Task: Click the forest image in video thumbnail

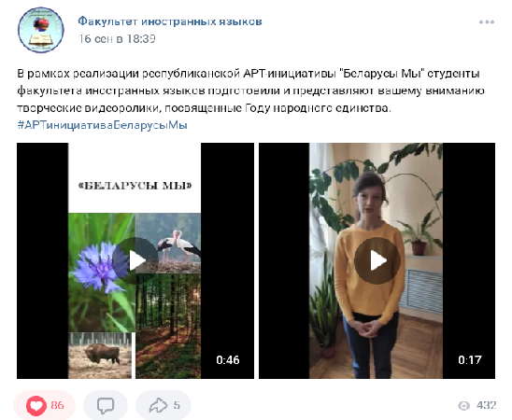Action: [x=168, y=326]
